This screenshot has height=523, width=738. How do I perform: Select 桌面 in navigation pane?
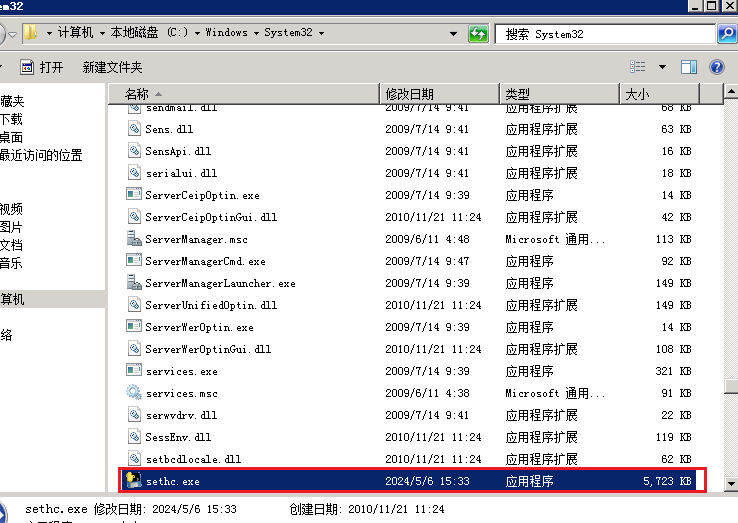(11, 137)
